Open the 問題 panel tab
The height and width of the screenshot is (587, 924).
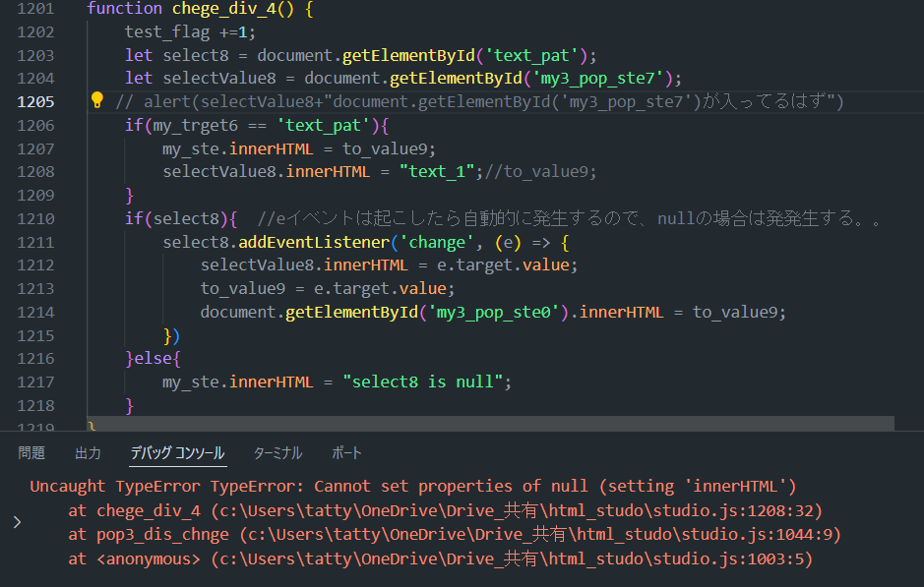pyautogui.click(x=31, y=452)
